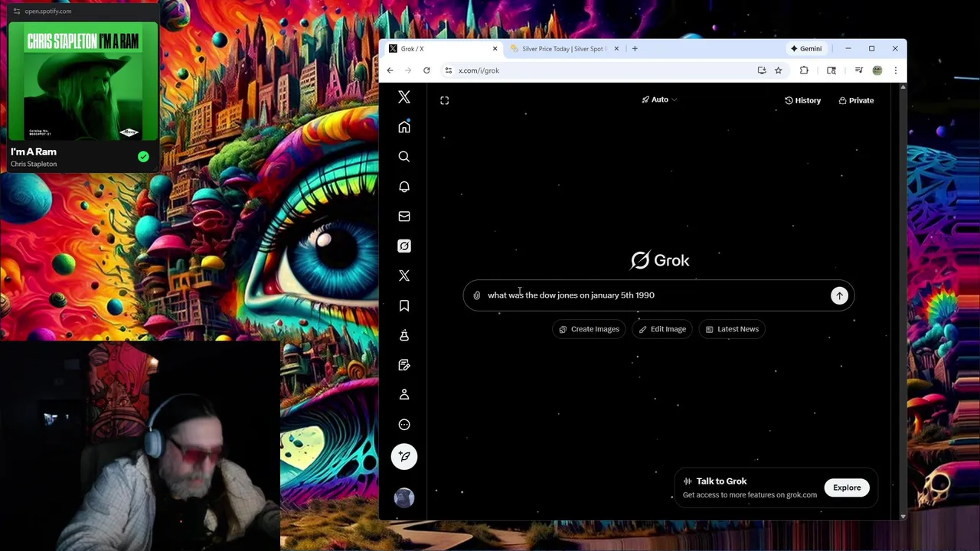Screen dimensions: 980x551
Task: Open the Creator Studio icon in sidebar
Action: pyautogui.click(x=404, y=335)
